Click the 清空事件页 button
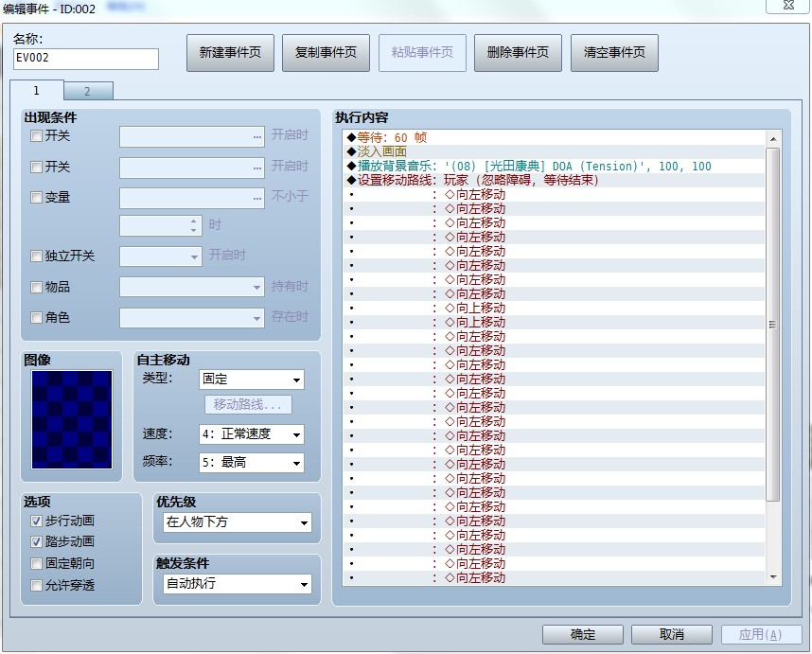Screen dimensions: 812x654 point(615,53)
